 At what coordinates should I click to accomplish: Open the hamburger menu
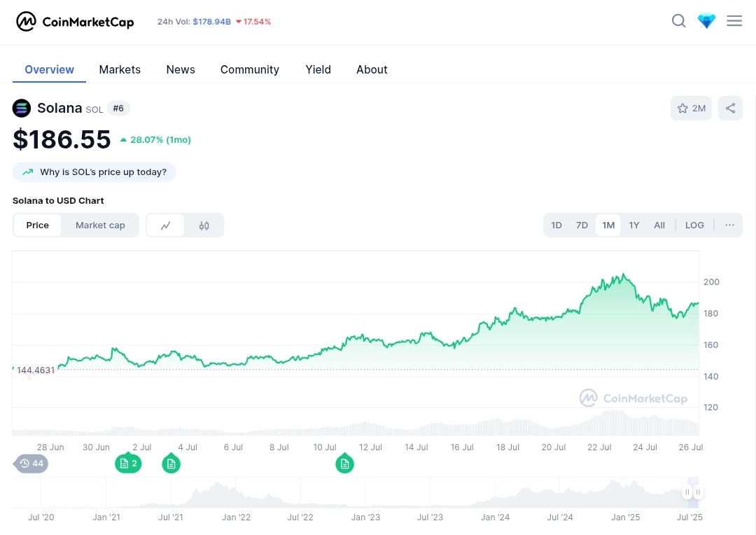tap(734, 21)
